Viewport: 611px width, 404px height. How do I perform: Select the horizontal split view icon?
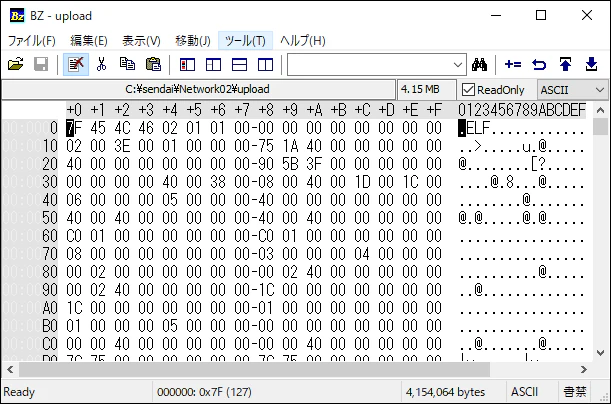coord(239,65)
